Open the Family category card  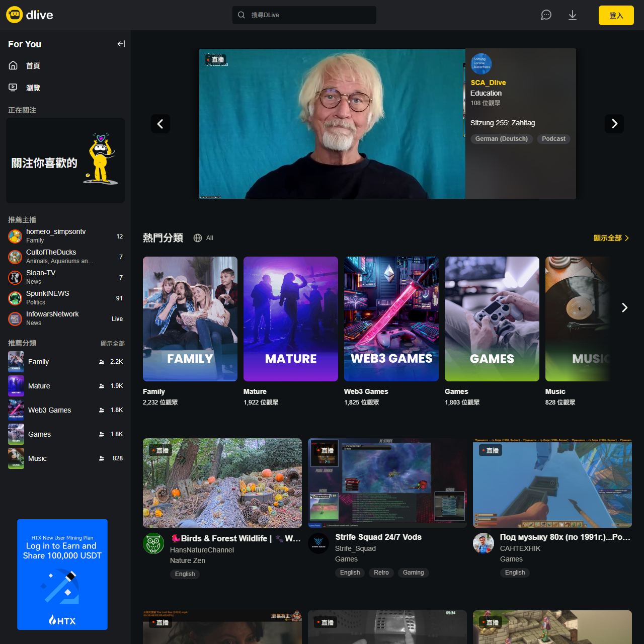pos(190,318)
